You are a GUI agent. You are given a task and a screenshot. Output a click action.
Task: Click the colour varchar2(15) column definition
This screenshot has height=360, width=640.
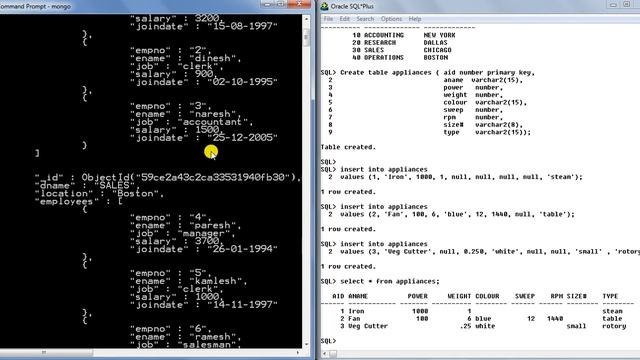[x=485, y=102]
